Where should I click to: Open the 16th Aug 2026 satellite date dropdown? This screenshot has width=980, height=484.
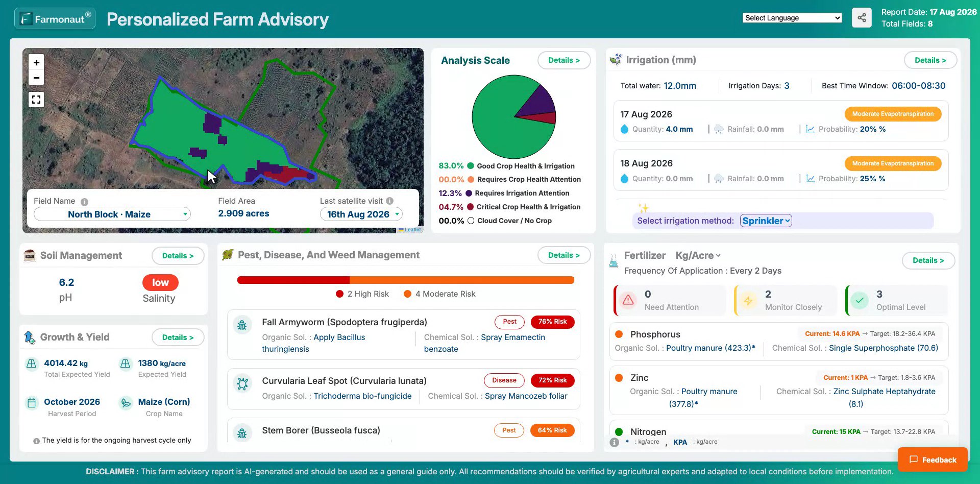coord(361,214)
